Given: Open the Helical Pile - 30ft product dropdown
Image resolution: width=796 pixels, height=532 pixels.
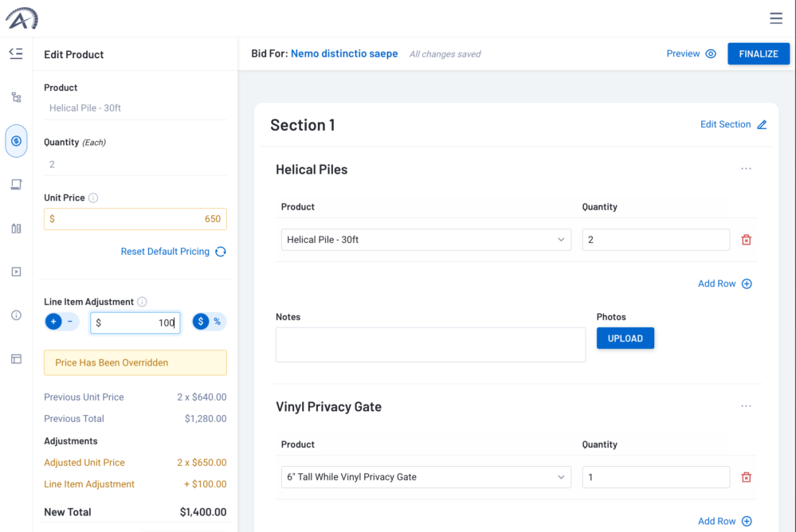Looking at the screenshot, I should pos(425,239).
